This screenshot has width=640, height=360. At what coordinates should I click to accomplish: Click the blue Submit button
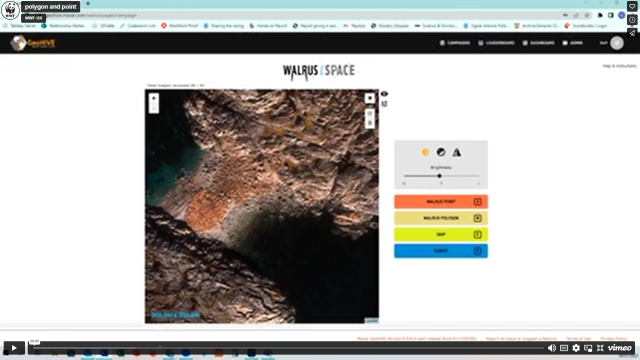click(x=441, y=251)
